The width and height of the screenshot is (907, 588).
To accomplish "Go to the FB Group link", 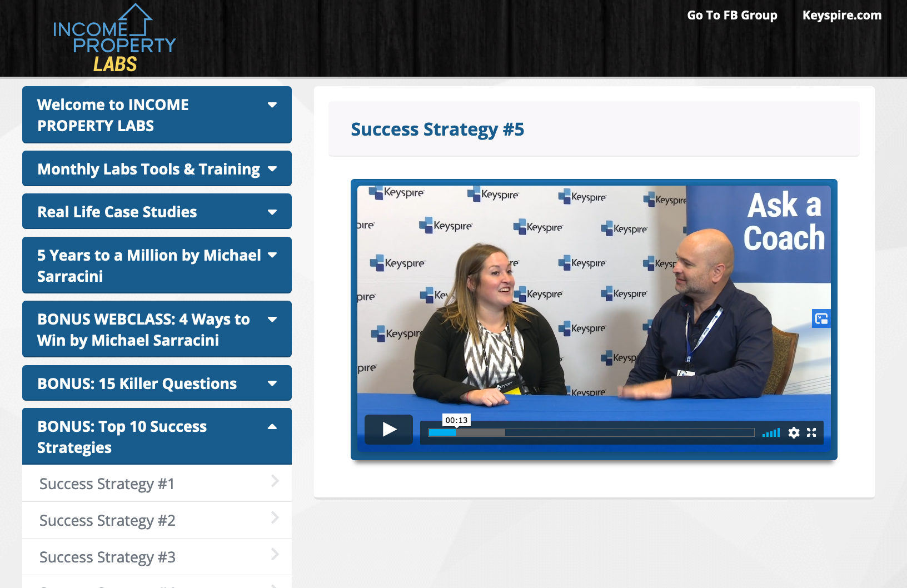I will (x=732, y=16).
